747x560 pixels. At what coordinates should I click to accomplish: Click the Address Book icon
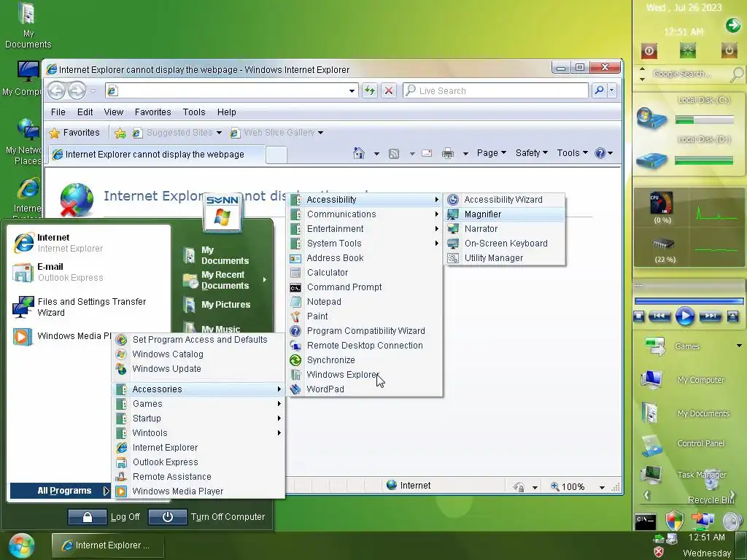point(295,259)
